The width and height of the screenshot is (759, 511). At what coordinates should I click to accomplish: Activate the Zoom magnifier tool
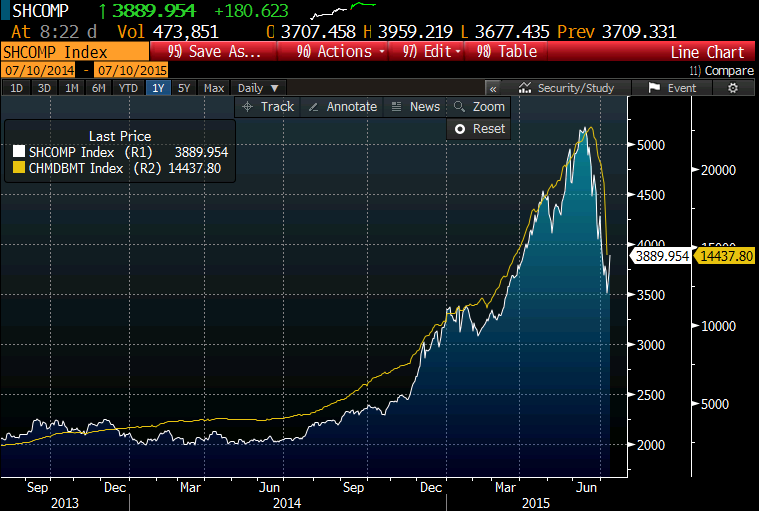click(478, 106)
